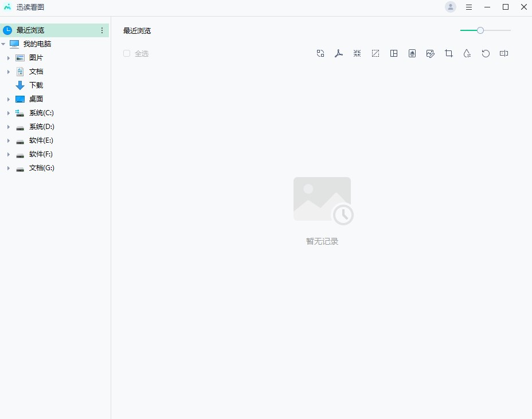Click the user account avatar
Screen dimensions: 532x419
tap(451, 7)
